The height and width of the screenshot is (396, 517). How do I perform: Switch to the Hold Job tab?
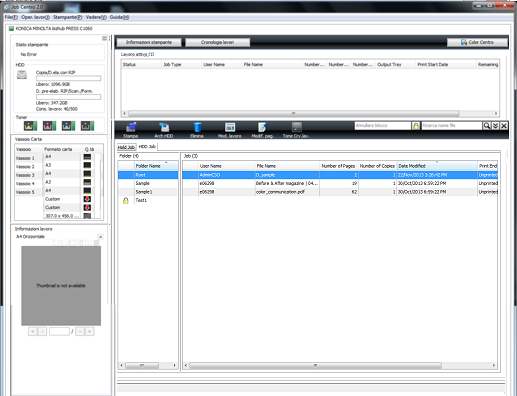(x=126, y=147)
